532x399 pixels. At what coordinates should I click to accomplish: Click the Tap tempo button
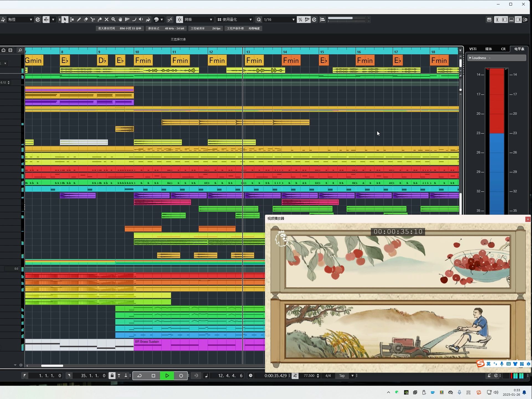point(342,376)
